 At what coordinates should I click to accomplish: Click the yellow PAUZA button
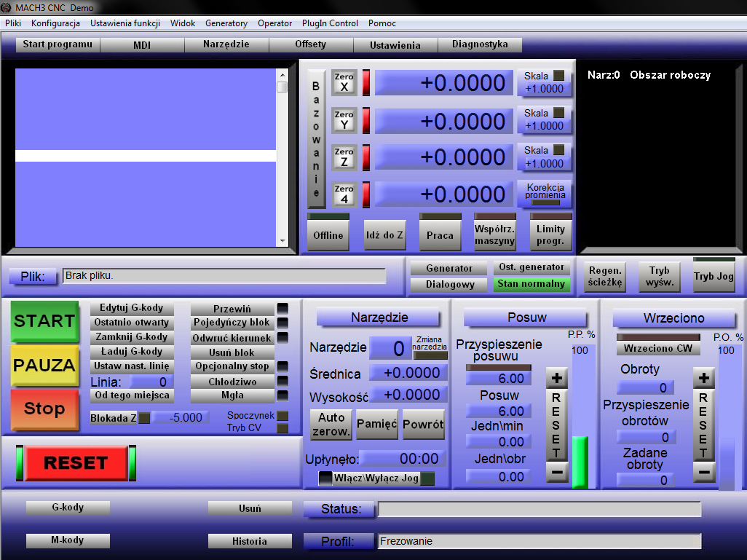pos(44,365)
